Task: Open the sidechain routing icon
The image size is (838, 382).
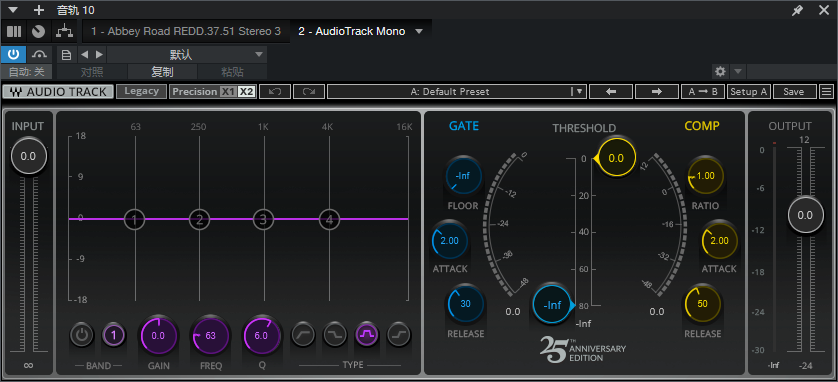Action: click(x=65, y=32)
